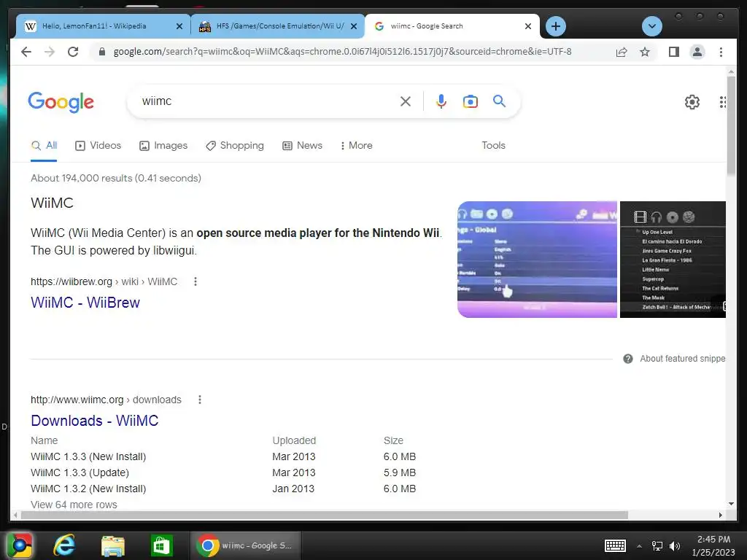Image resolution: width=747 pixels, height=560 pixels.
Task: Go back to the previous page
Action: click(26, 52)
